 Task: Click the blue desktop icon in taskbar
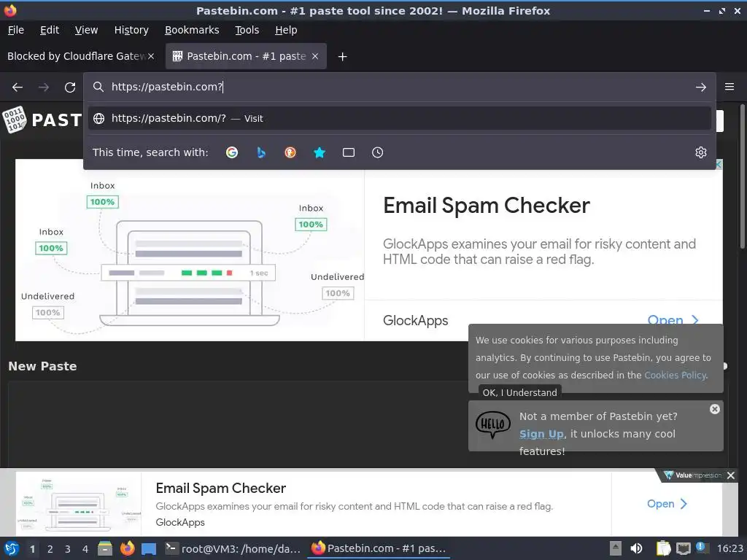tap(149, 549)
